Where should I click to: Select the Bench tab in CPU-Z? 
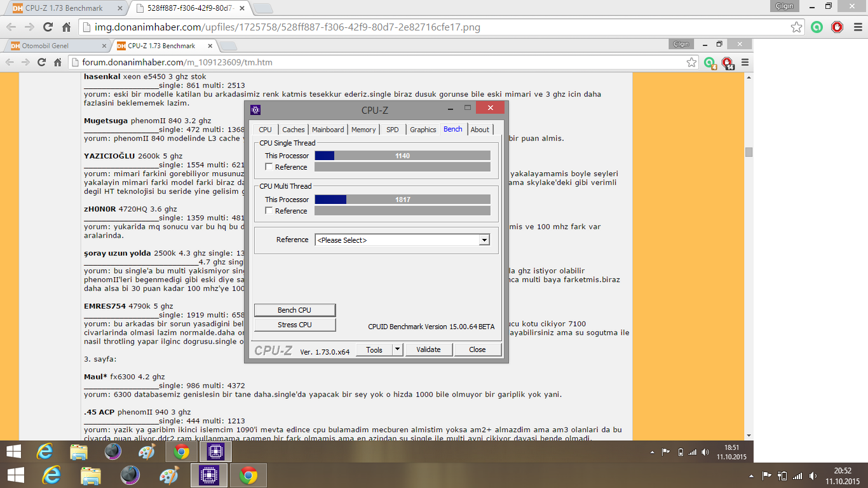click(x=453, y=129)
